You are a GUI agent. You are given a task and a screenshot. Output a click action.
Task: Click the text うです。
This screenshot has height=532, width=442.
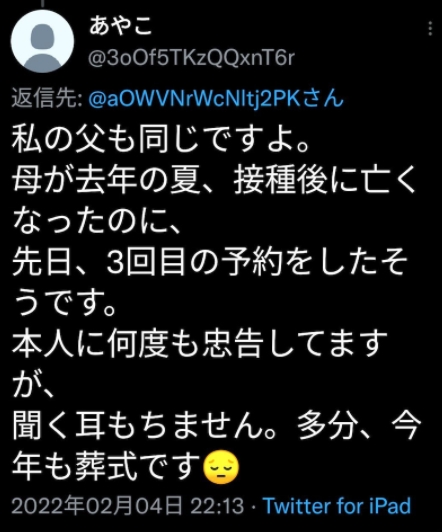tap(65, 303)
